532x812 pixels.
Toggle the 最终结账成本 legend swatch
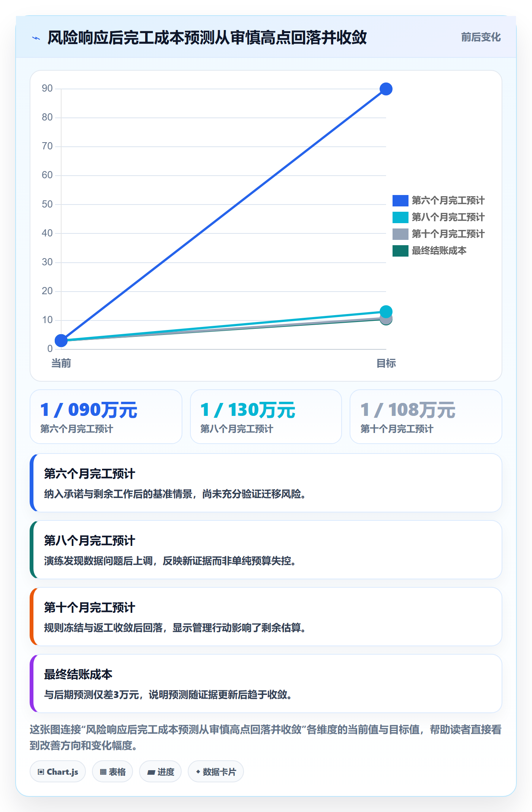click(x=400, y=251)
